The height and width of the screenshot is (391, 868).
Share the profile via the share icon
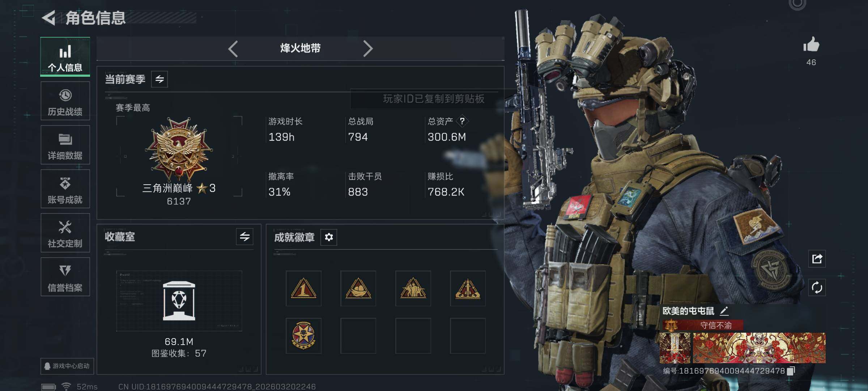817,258
